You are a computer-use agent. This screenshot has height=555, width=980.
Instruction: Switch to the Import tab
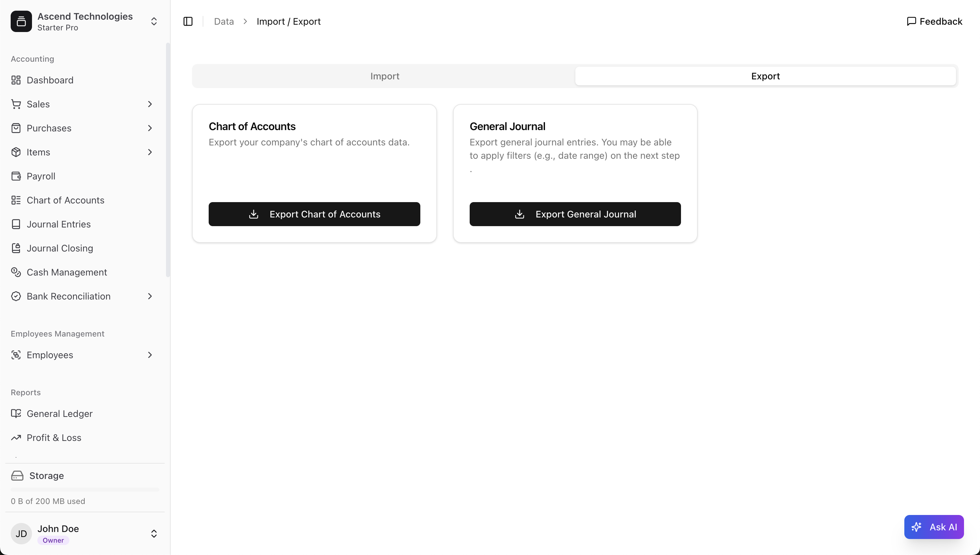[385, 76]
